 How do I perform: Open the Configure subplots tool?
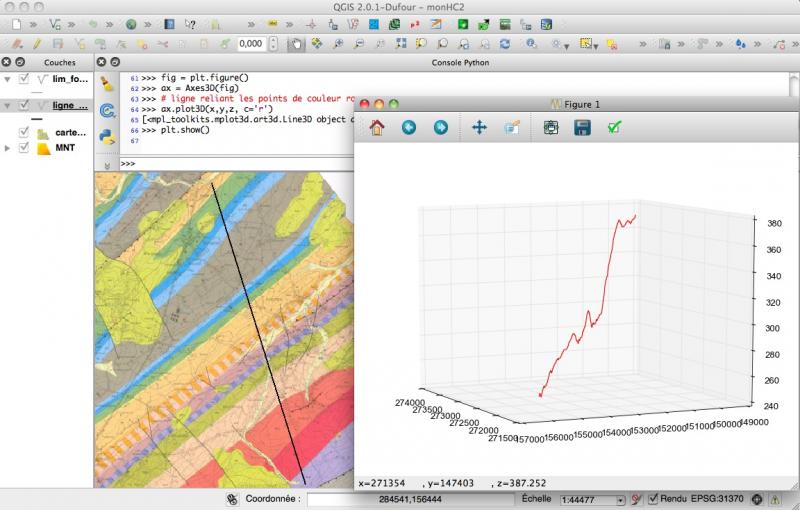tap(550, 128)
